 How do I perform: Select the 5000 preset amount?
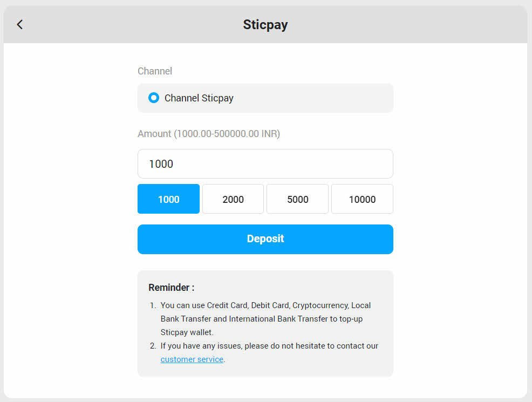(x=297, y=199)
